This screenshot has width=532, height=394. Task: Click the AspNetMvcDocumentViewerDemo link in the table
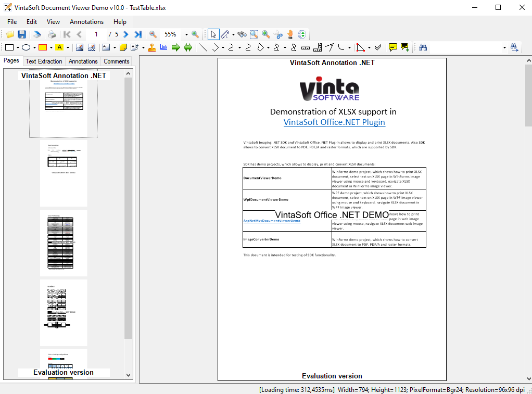[272, 221]
